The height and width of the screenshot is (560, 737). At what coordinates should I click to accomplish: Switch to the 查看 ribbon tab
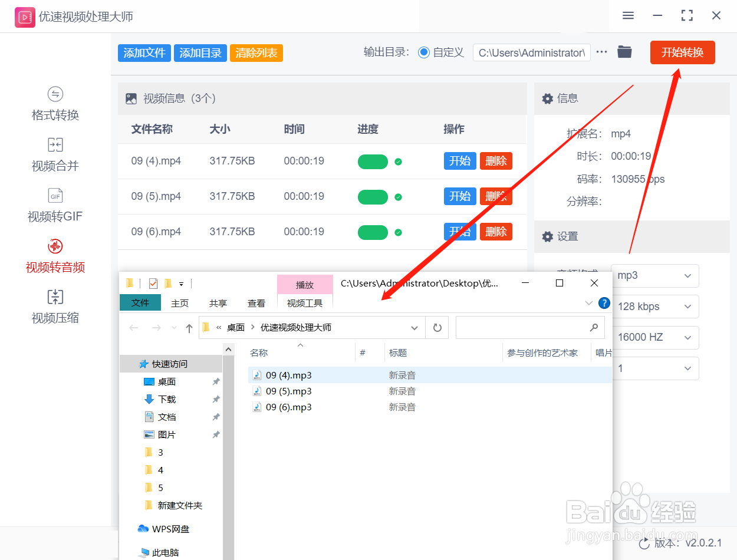pos(256,303)
